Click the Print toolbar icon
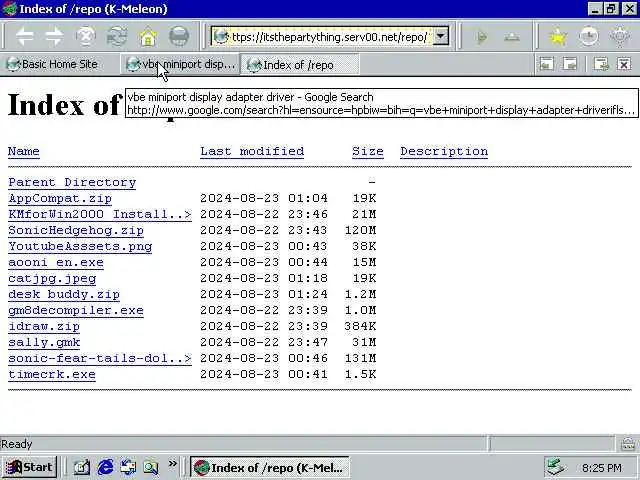The image size is (640, 480). point(179,37)
